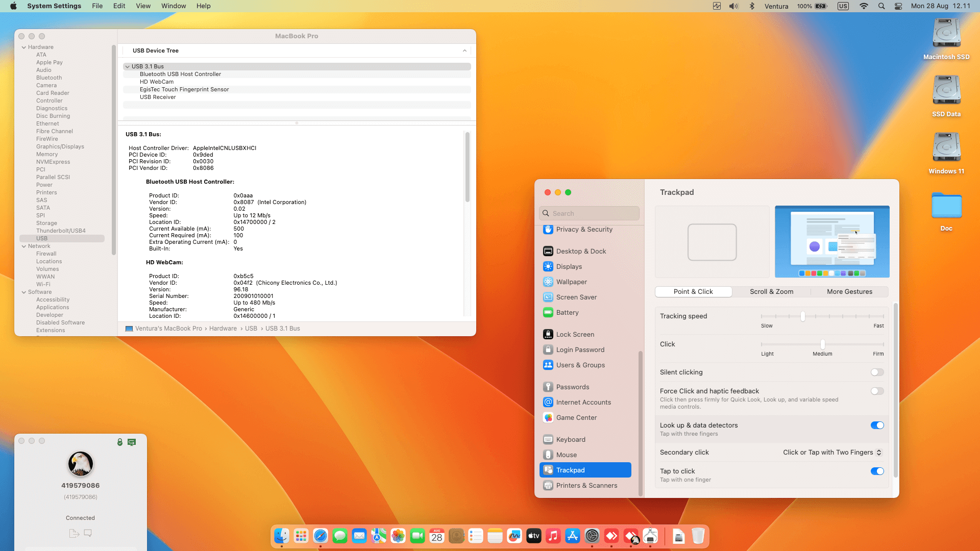The image size is (980, 551).
Task: Click the file transfer icon in AnyDesk
Action: tap(74, 533)
